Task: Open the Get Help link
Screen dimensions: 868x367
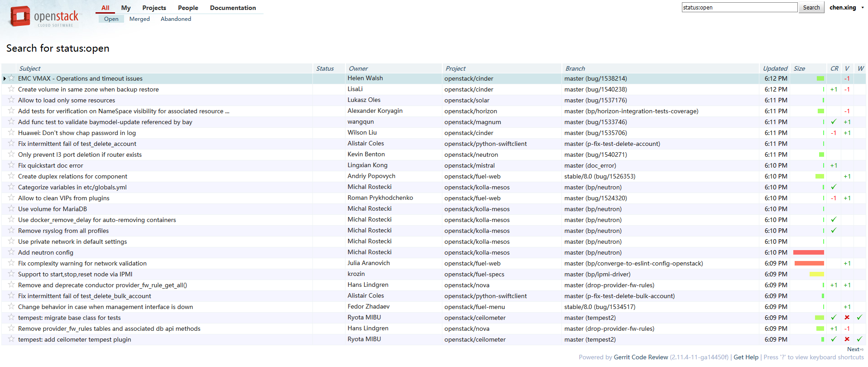Action: click(x=746, y=357)
